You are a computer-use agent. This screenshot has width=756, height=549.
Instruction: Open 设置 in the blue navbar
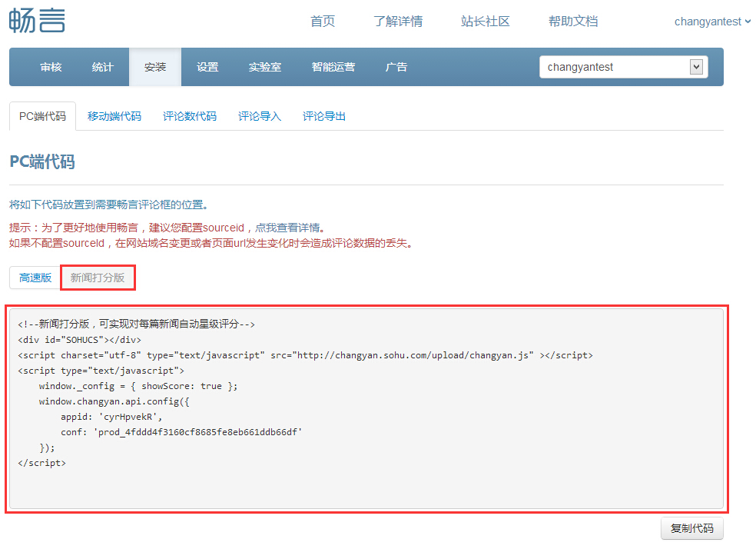pos(207,68)
